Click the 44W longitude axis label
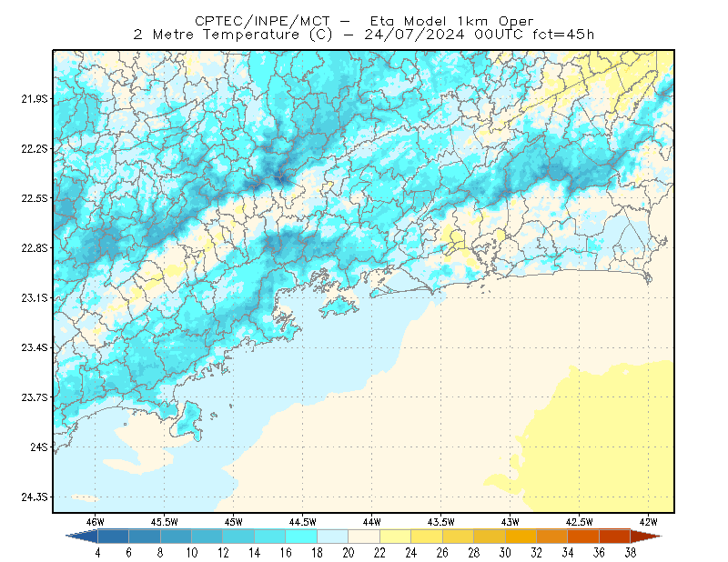Viewport: 728px width, 562px height. [x=372, y=522]
